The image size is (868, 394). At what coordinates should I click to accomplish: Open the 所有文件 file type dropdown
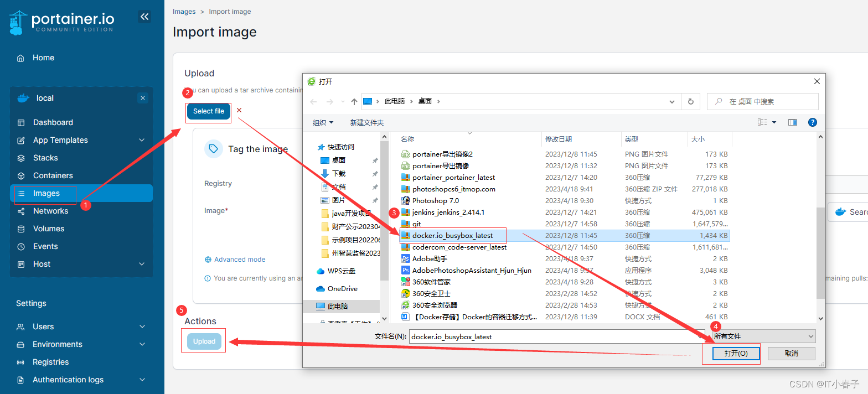click(x=763, y=336)
